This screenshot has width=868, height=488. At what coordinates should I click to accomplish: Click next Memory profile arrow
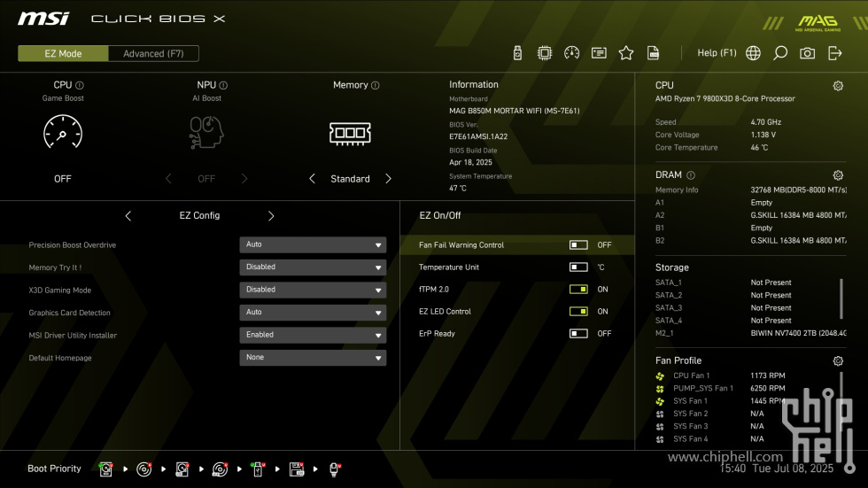[x=388, y=179]
